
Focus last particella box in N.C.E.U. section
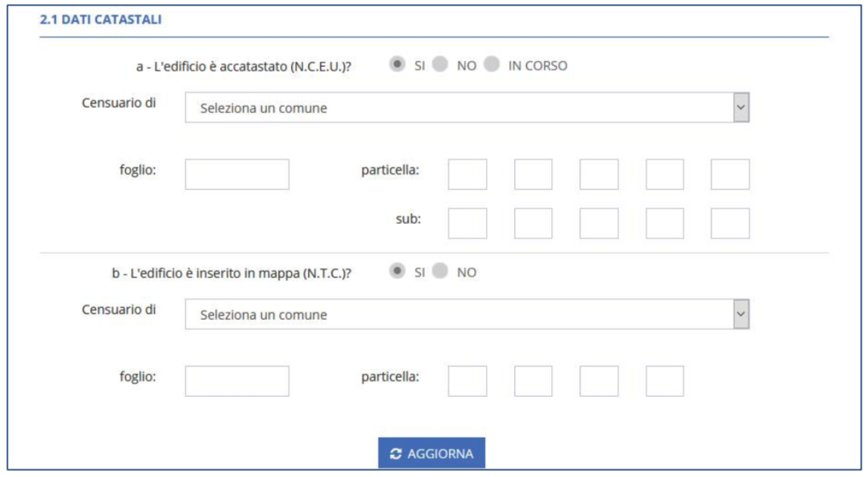click(730, 174)
